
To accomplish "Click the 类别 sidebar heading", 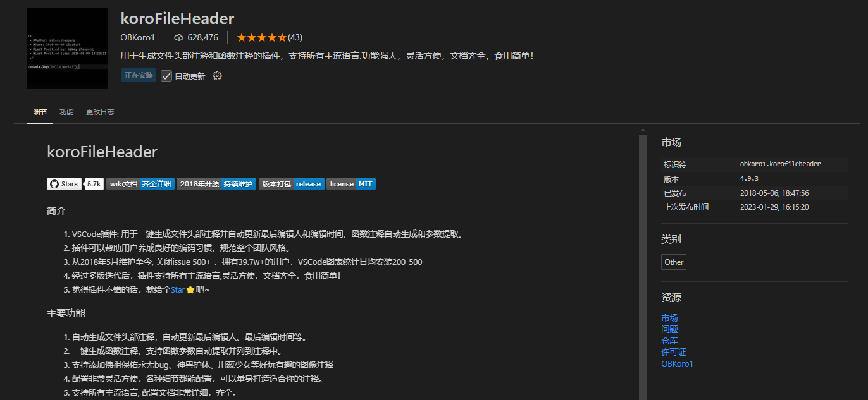I will (671, 239).
